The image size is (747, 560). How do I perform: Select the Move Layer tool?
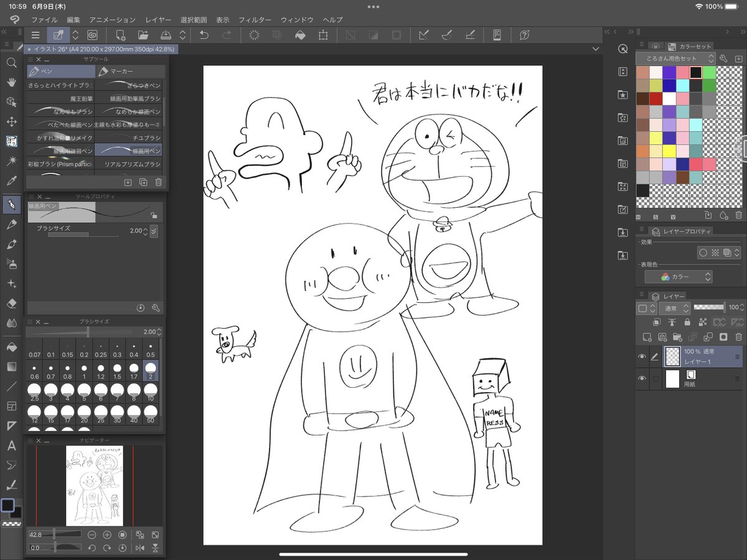point(11,122)
